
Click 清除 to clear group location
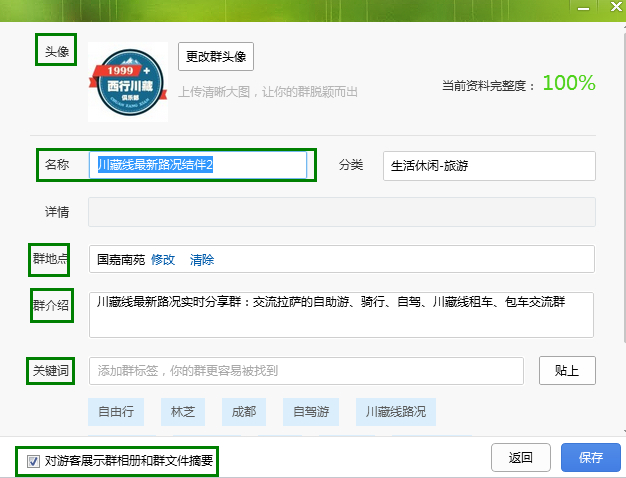click(x=201, y=260)
